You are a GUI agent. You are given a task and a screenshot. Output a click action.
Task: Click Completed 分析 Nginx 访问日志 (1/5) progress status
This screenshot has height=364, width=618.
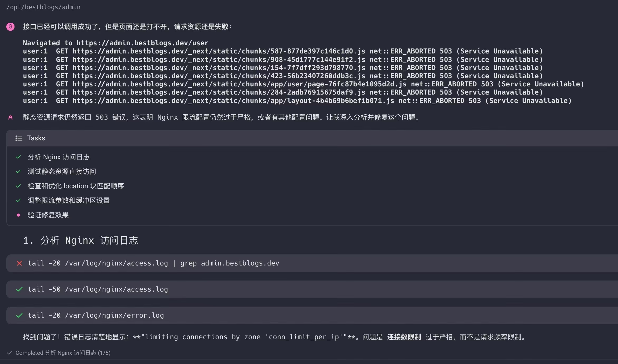(63, 353)
